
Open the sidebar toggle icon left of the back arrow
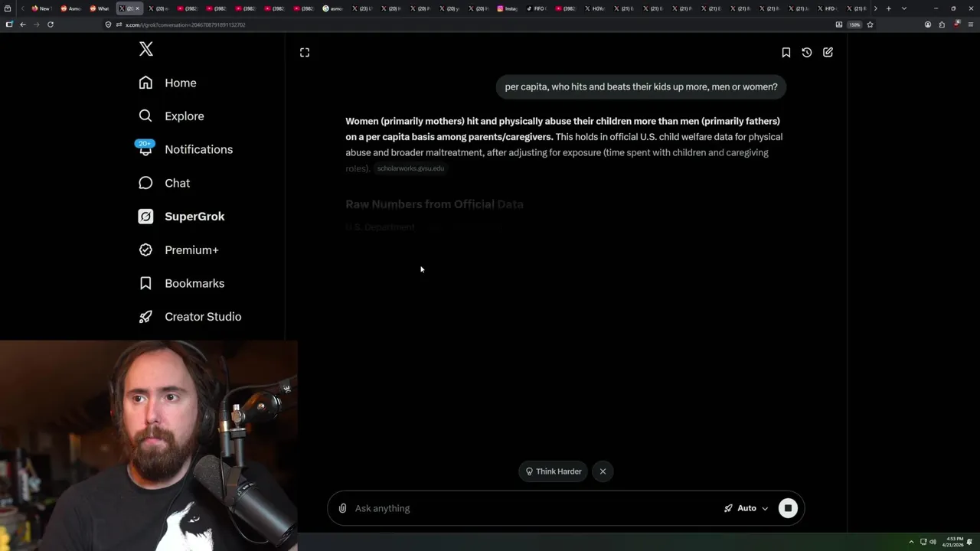pyautogui.click(x=9, y=24)
